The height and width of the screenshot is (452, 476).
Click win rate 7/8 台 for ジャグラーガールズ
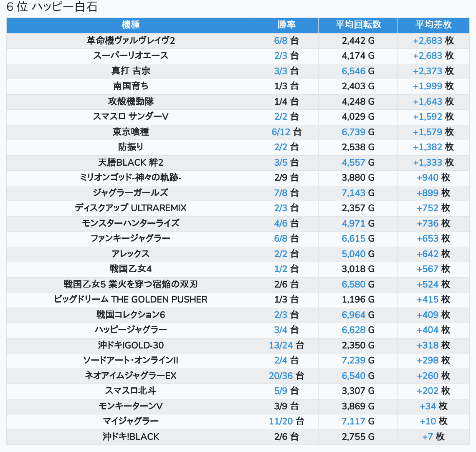(x=286, y=193)
